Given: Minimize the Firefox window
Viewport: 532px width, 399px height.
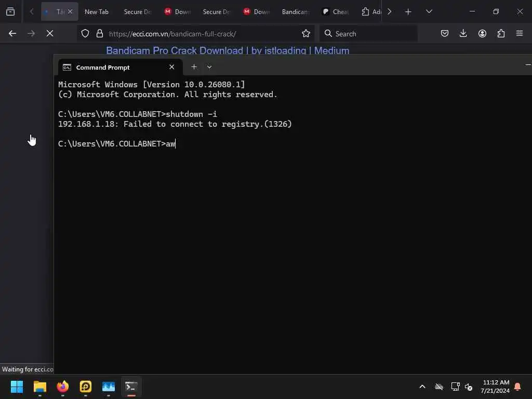Looking at the screenshot, I should click(472, 11).
